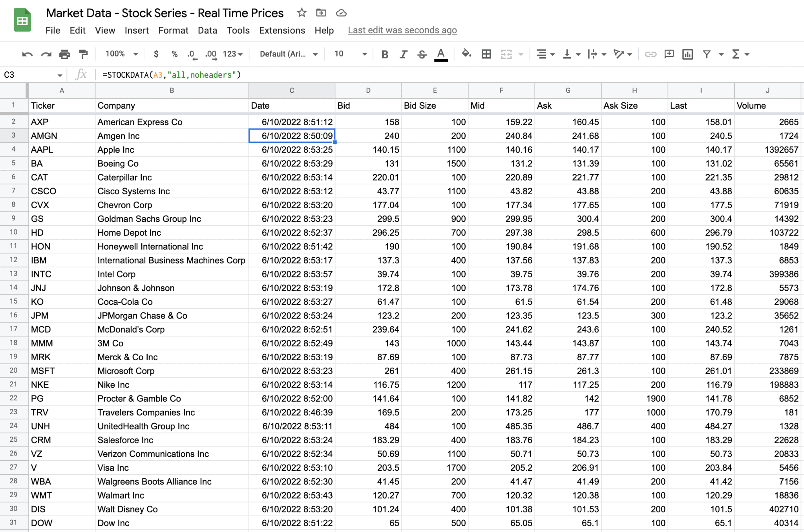Select the Print icon
804x532 pixels.
[x=64, y=54]
